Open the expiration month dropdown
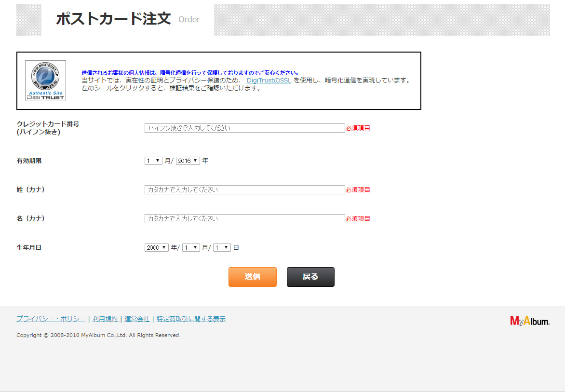The height and width of the screenshot is (392, 565). tap(153, 161)
